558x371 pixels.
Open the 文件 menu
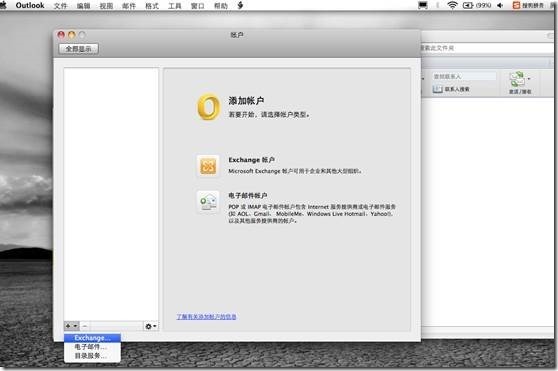60,6
